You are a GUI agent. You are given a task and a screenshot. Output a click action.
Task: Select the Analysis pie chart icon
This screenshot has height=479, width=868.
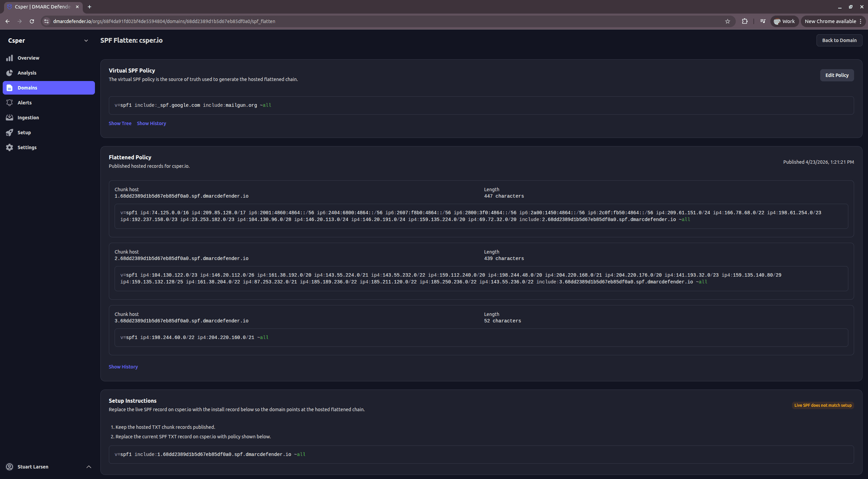pyautogui.click(x=10, y=73)
